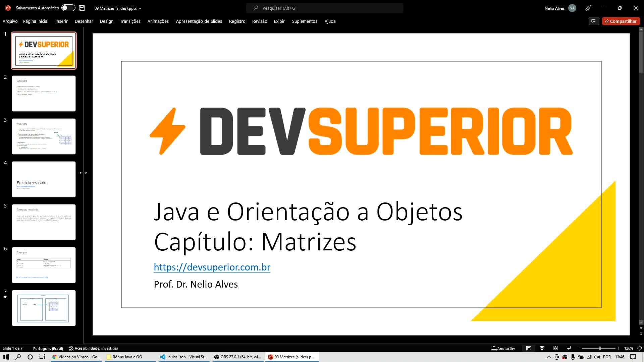Open Windows taskbar search icon
Screen dimensions: 644x362
[18, 357]
